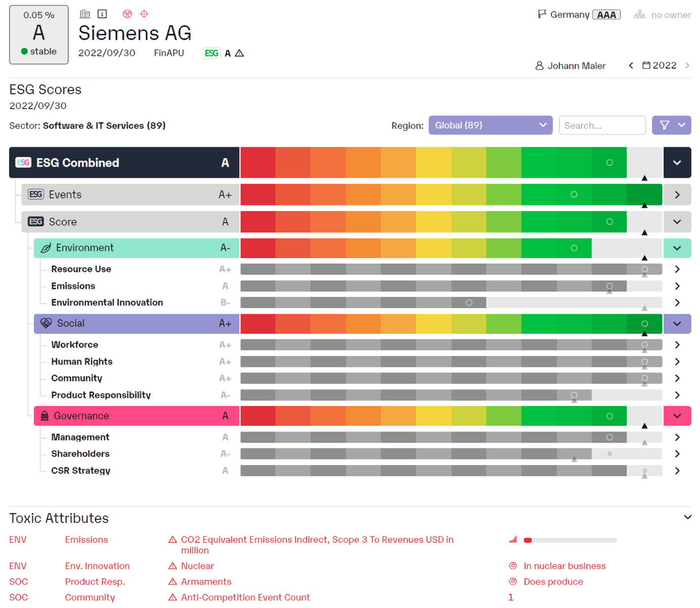The width and height of the screenshot is (700, 608).
Task: Click the green ESG badge under company name
Action: pos(211,53)
